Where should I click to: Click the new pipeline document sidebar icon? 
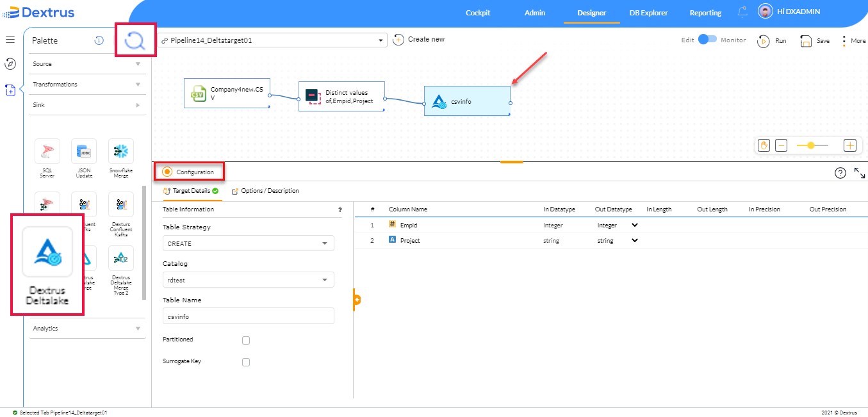[x=10, y=90]
